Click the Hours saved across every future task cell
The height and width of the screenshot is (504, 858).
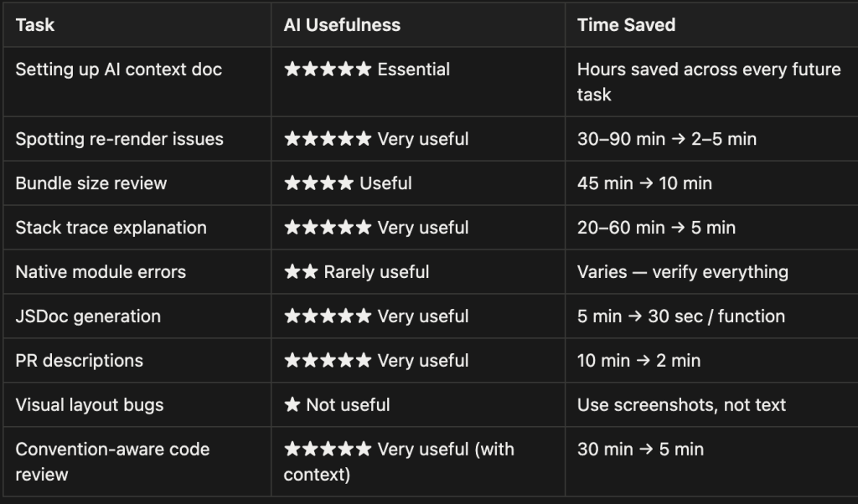coord(708,81)
